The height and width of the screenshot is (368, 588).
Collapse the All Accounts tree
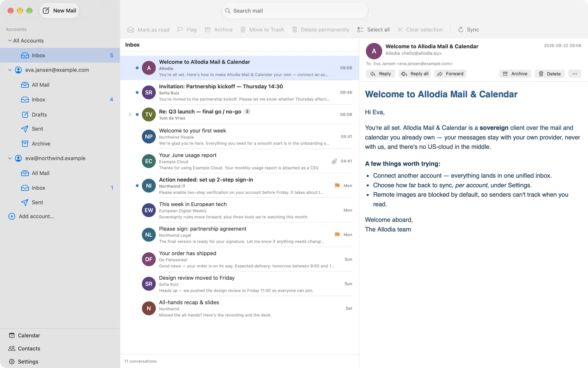coord(10,40)
